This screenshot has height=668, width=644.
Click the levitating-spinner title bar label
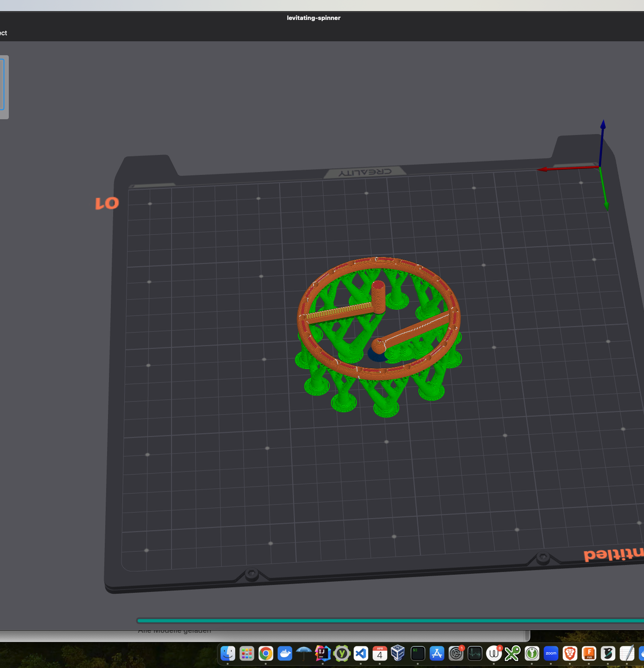coord(313,18)
